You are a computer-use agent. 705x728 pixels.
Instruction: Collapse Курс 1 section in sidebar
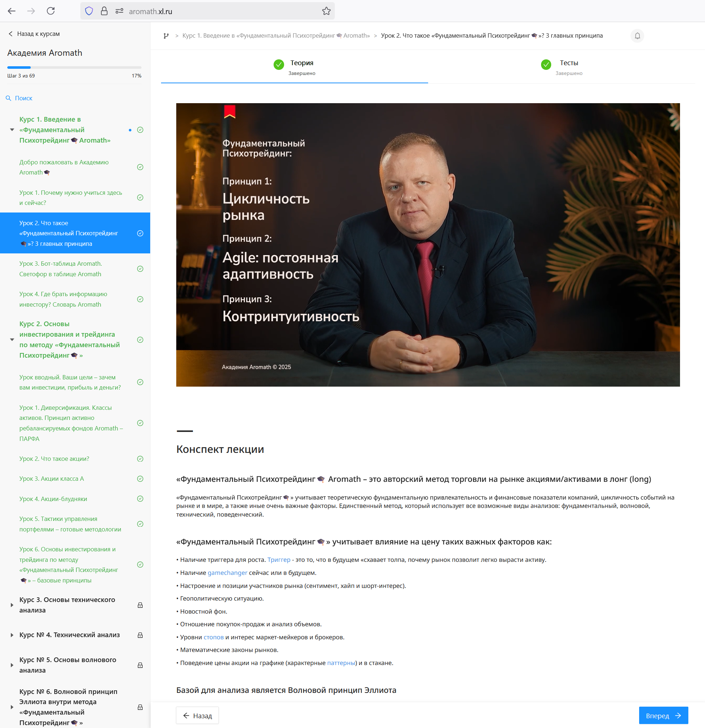12,130
